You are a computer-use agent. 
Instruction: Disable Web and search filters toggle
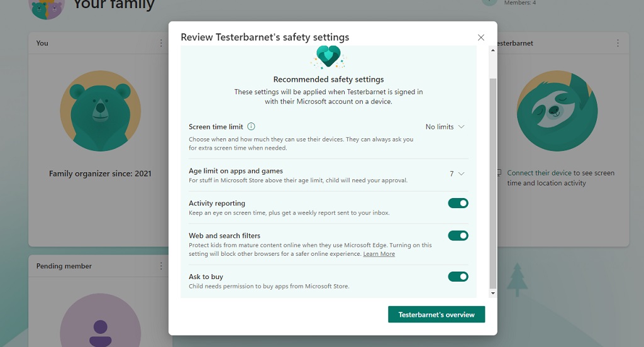tap(458, 236)
